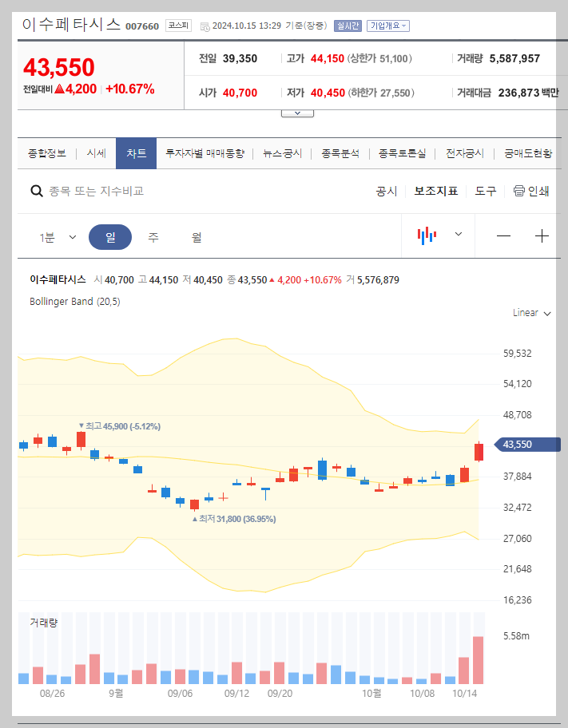This screenshot has width=568, height=728.
Task: Select the candlestick chart style icon
Action: point(427,235)
